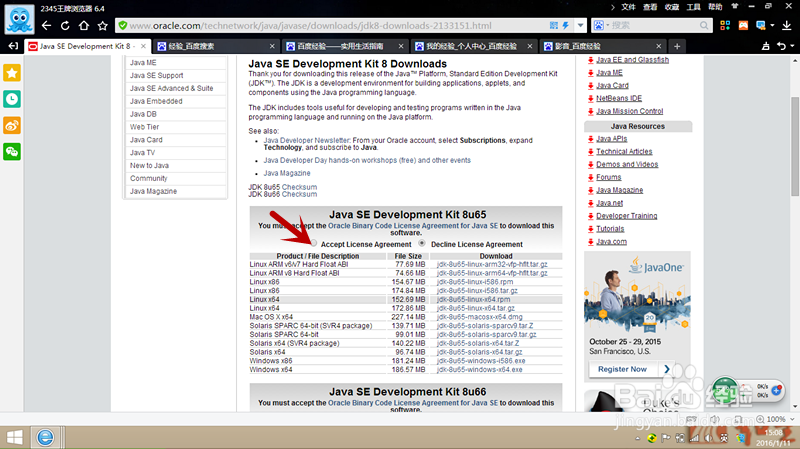Click the Register Now button
The height and width of the screenshot is (449, 800).
point(632,369)
